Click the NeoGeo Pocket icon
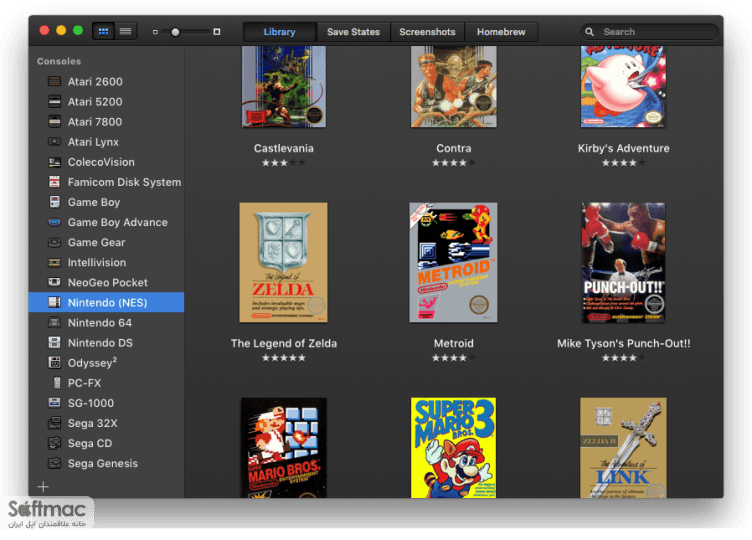 55,282
